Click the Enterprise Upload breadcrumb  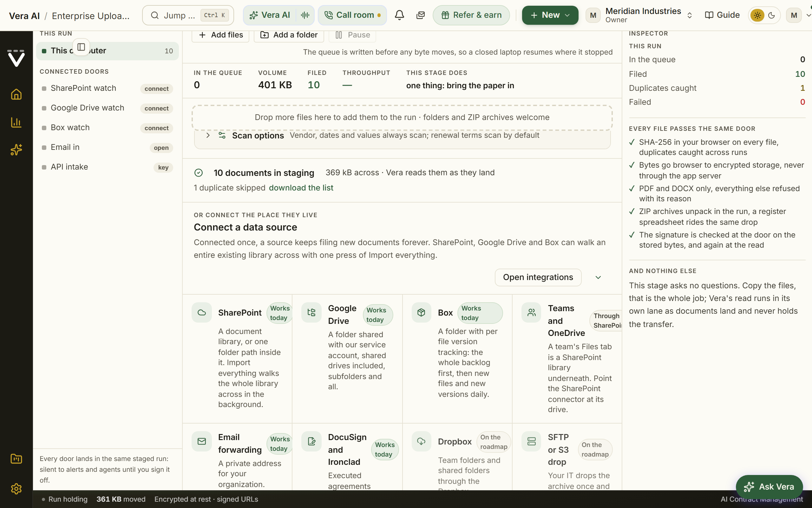pyautogui.click(x=91, y=16)
